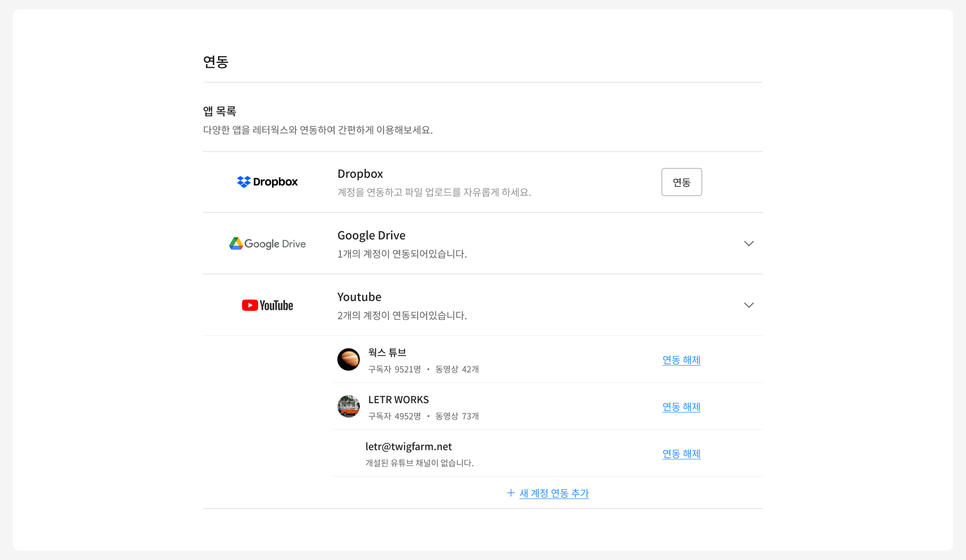Add a new account via 새 계정 연동 추가
The width and height of the screenshot is (966, 560).
tap(554, 493)
